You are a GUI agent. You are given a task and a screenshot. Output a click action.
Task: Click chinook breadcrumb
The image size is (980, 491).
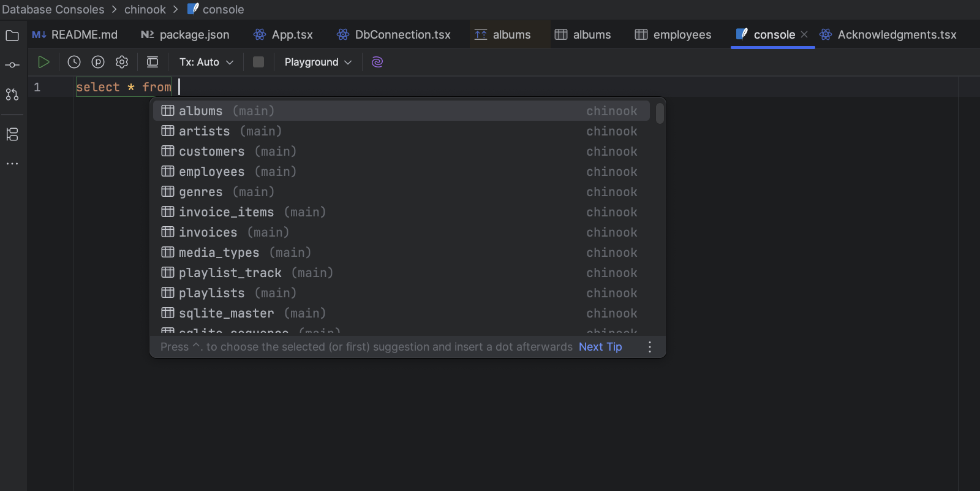(x=145, y=9)
